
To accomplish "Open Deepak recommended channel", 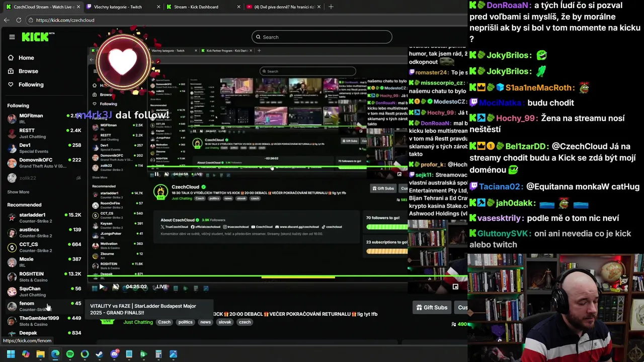I will (44, 333).
